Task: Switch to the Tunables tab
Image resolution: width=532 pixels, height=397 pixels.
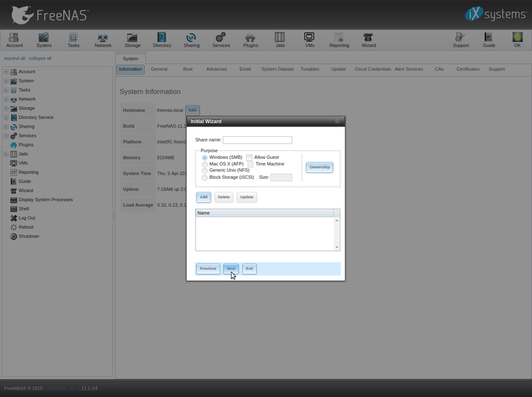Action: [310, 69]
